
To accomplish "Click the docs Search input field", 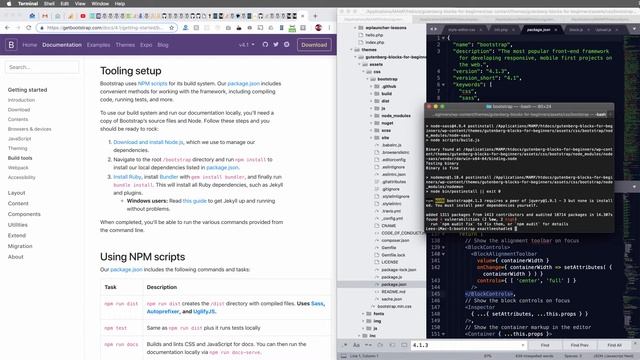I will (42, 67).
